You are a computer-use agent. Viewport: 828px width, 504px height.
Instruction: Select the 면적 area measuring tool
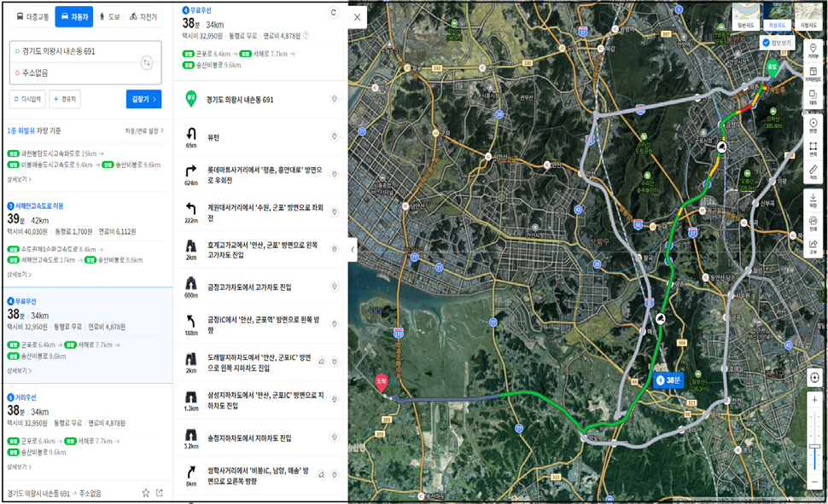tap(813, 149)
